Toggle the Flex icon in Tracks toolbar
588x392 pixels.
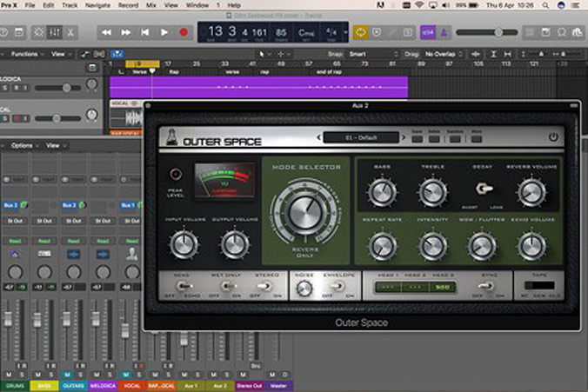point(99,55)
